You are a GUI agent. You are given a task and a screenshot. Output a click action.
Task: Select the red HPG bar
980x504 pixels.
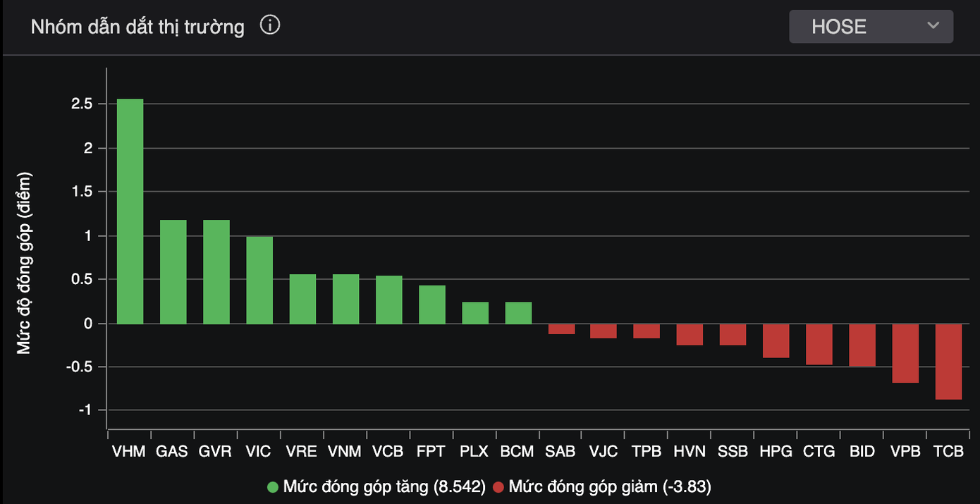(x=776, y=340)
